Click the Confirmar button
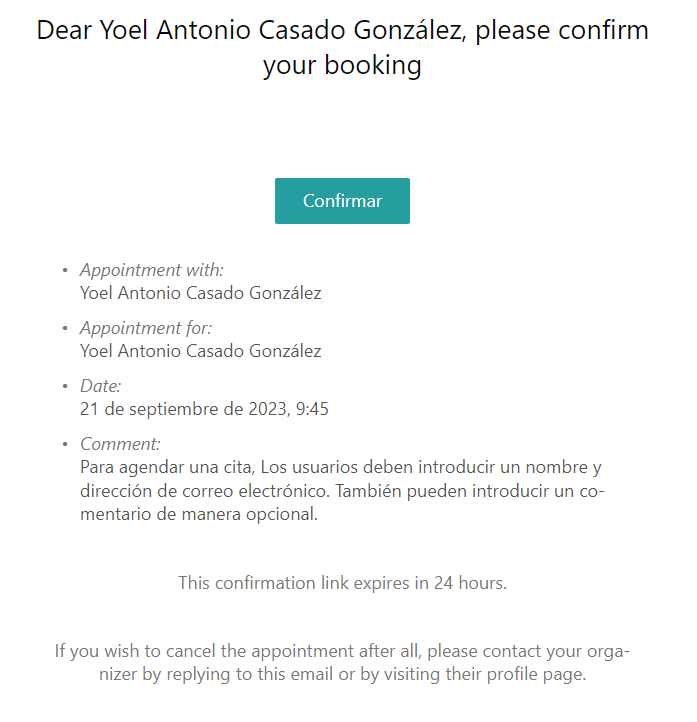 pos(342,201)
